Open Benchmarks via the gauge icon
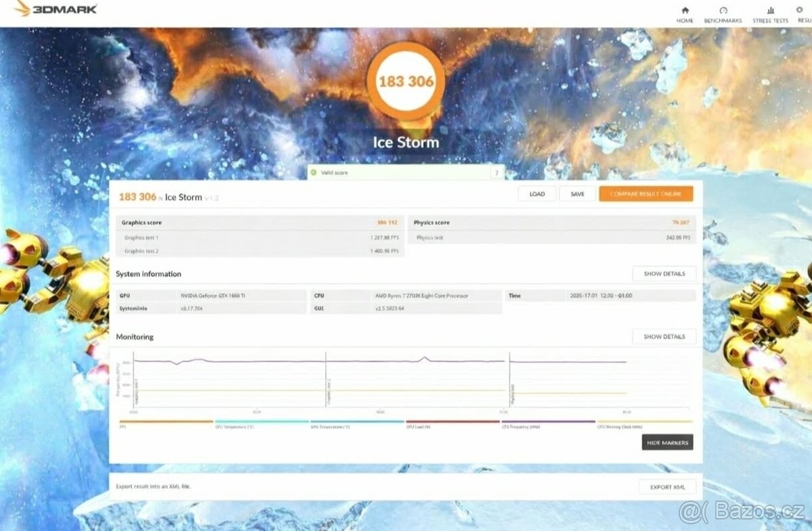This screenshot has height=531, width=812. 723,12
